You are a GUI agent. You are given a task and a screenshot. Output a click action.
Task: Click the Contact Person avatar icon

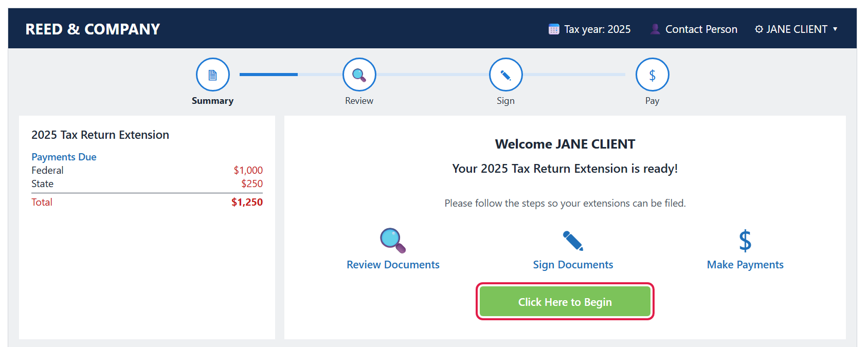pyautogui.click(x=655, y=29)
